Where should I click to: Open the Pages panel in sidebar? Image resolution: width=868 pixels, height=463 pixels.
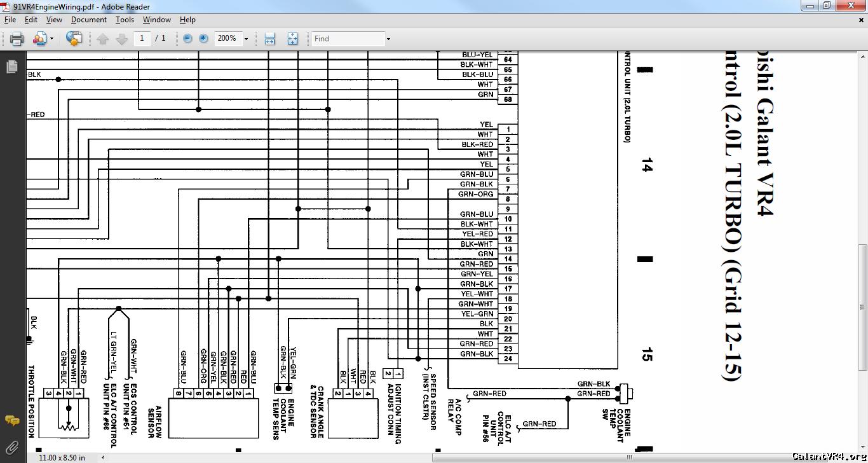[x=11, y=67]
